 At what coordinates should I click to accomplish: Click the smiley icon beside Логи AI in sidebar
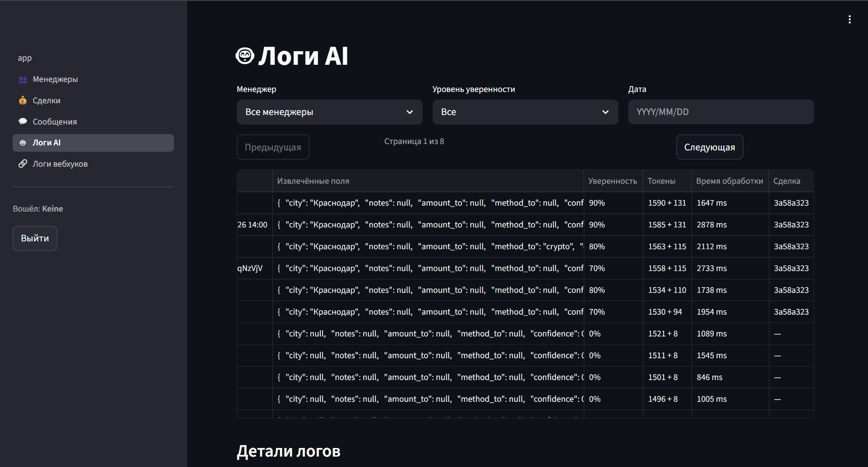coord(22,142)
